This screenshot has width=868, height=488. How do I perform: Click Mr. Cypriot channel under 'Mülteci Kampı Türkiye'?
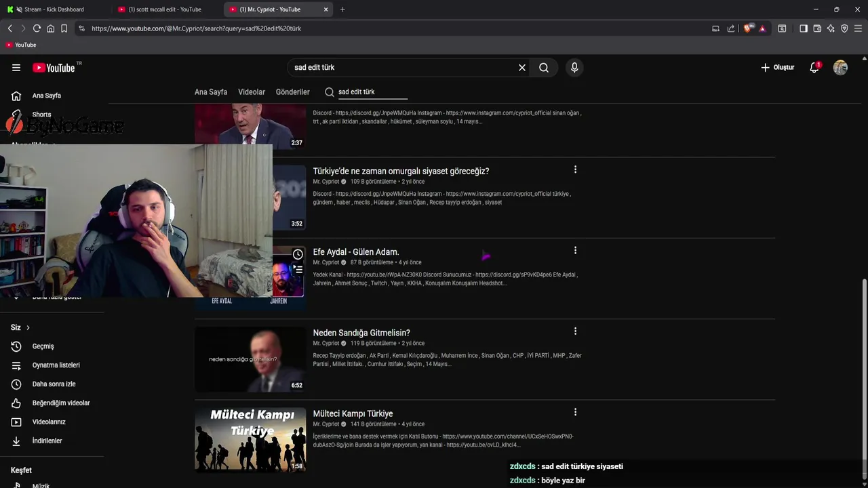pos(326,424)
